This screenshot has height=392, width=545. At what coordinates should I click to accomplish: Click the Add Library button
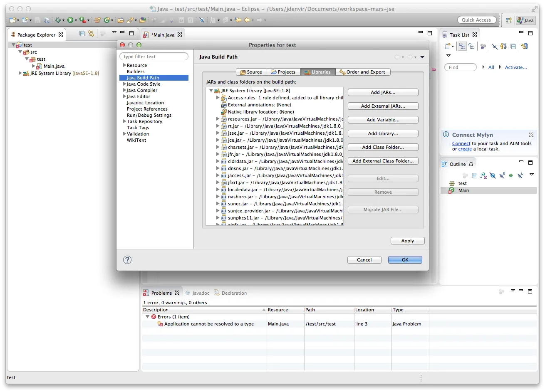pos(383,133)
